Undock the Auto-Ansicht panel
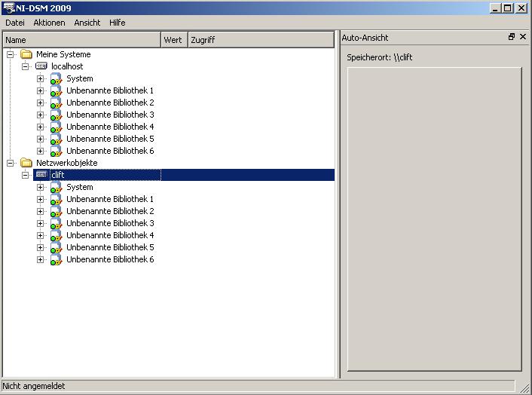The height and width of the screenshot is (395, 532). (x=512, y=37)
